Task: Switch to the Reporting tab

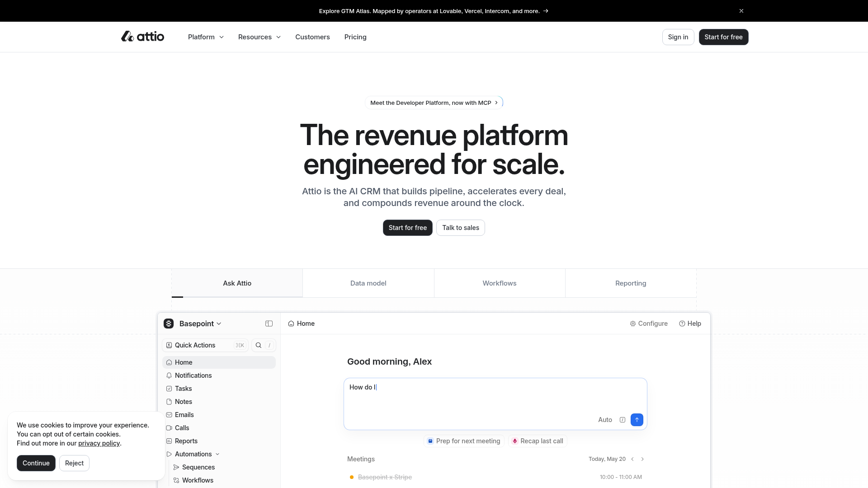Action: pos(631,283)
